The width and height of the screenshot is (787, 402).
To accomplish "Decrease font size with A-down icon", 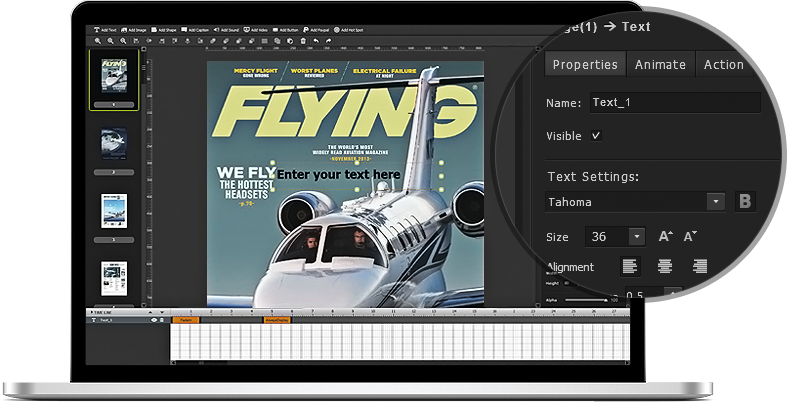I will click(x=691, y=236).
